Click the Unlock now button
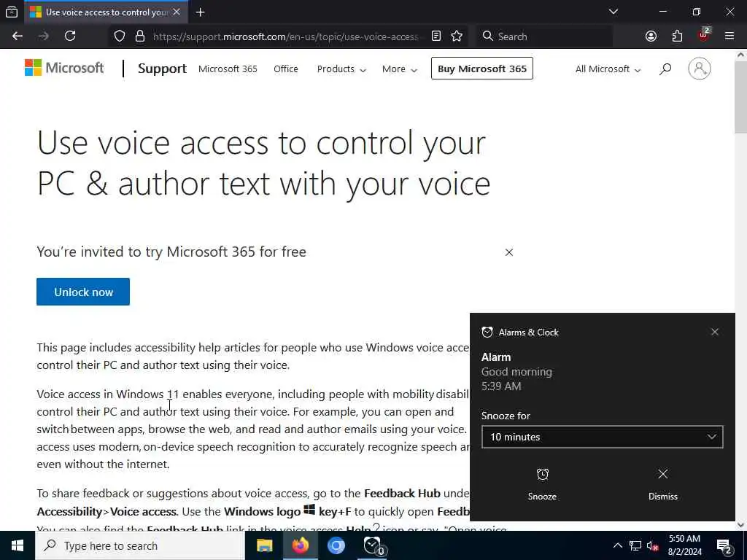 (83, 292)
